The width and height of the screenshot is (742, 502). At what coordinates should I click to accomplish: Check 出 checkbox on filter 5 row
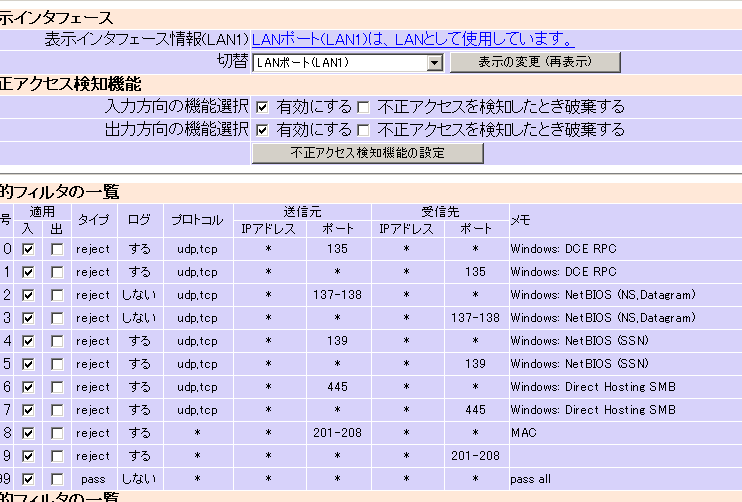[57, 364]
